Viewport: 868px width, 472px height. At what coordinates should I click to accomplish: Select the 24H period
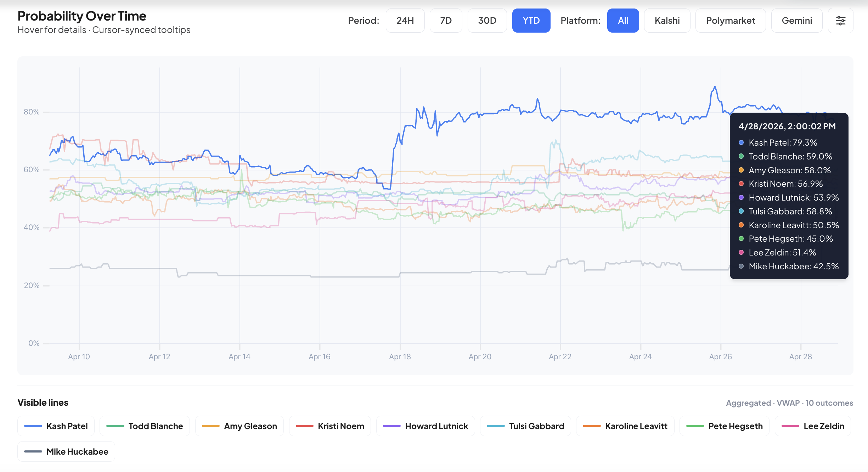point(405,21)
